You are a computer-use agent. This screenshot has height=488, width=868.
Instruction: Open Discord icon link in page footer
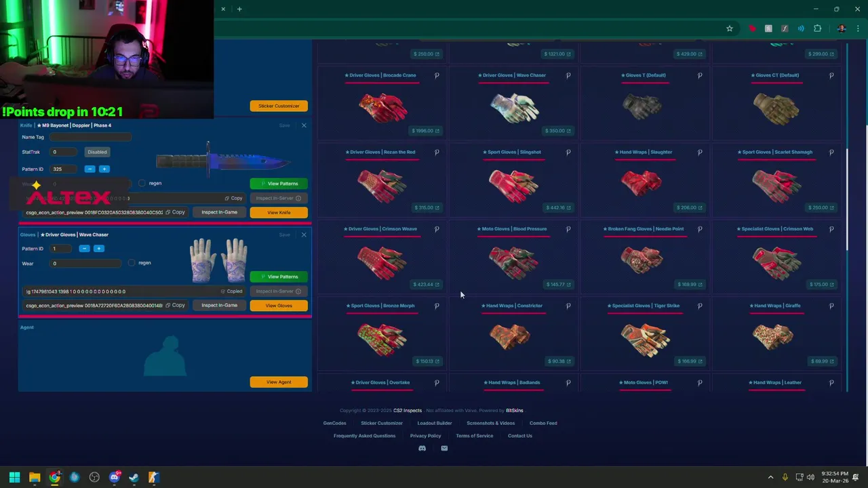[x=422, y=448]
